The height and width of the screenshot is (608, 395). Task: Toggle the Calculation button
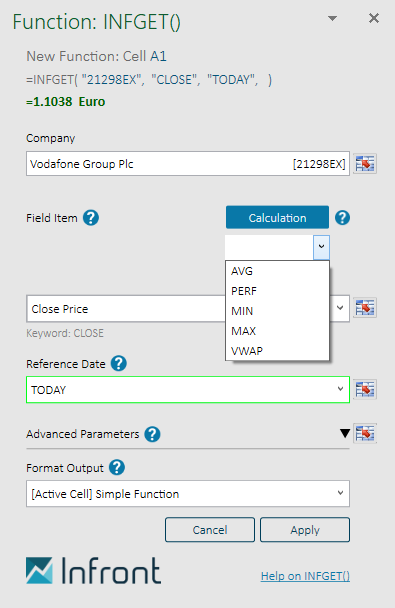click(278, 218)
